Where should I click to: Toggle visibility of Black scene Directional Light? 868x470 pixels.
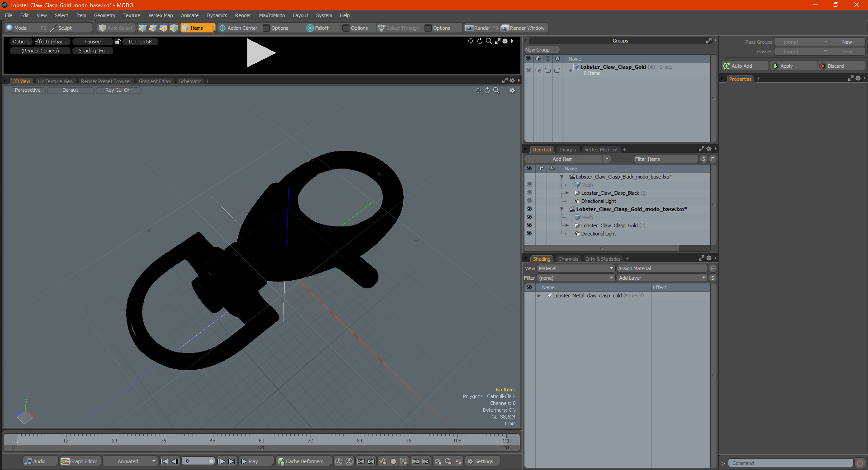(529, 201)
